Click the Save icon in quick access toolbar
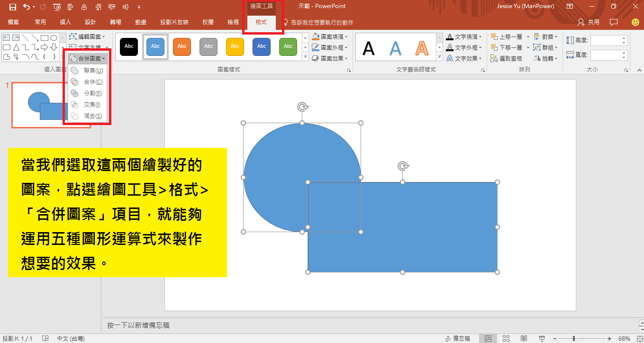The image size is (644, 343). coord(13,7)
